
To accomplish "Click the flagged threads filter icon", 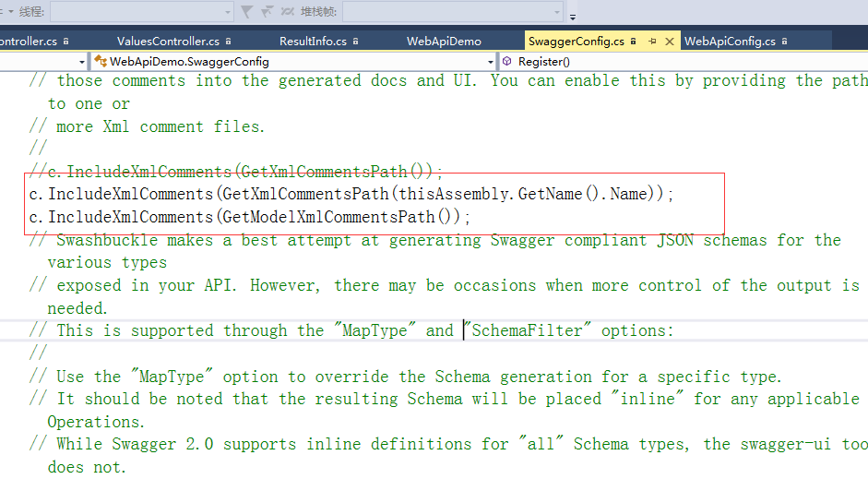I will pyautogui.click(x=268, y=12).
